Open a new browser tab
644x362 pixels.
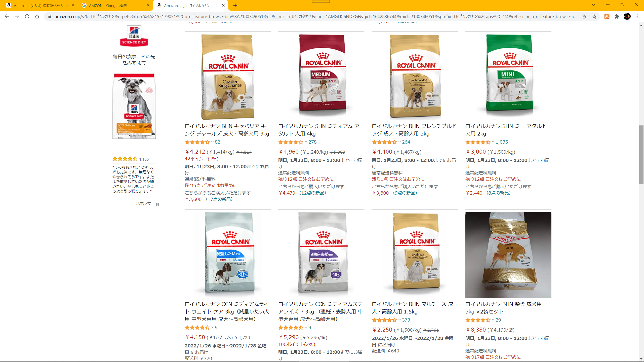click(x=235, y=6)
